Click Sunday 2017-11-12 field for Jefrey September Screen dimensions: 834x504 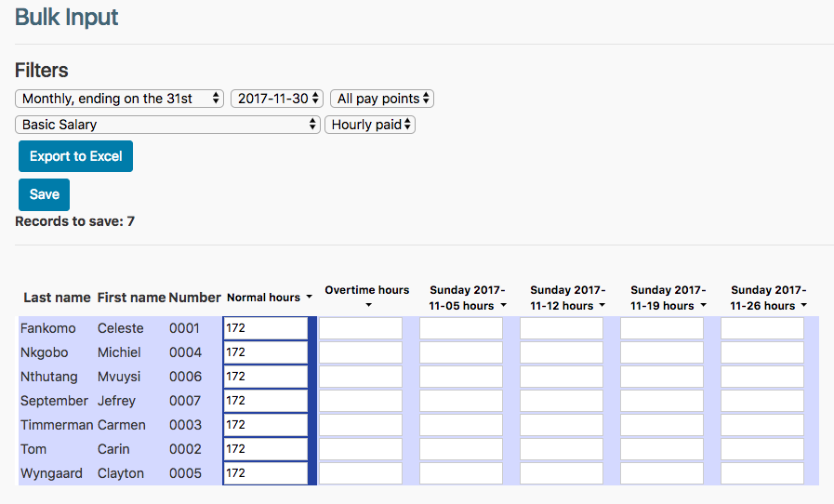point(562,401)
